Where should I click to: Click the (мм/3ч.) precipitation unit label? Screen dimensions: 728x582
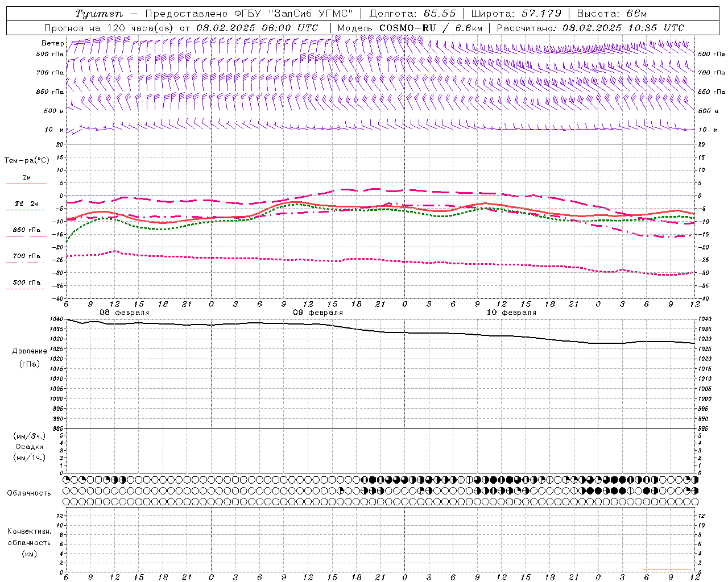pos(30,436)
